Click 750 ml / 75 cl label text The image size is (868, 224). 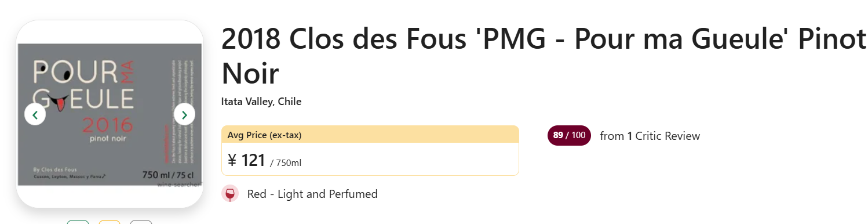(167, 175)
